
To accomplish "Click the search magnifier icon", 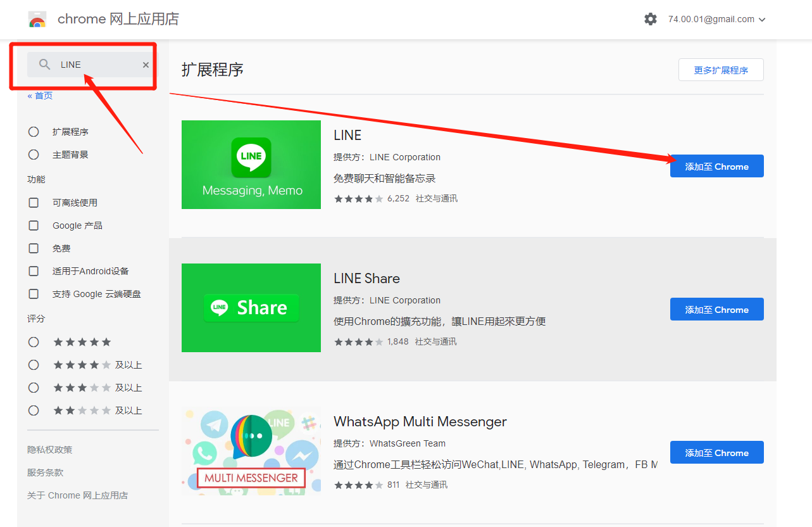I will click(44, 65).
